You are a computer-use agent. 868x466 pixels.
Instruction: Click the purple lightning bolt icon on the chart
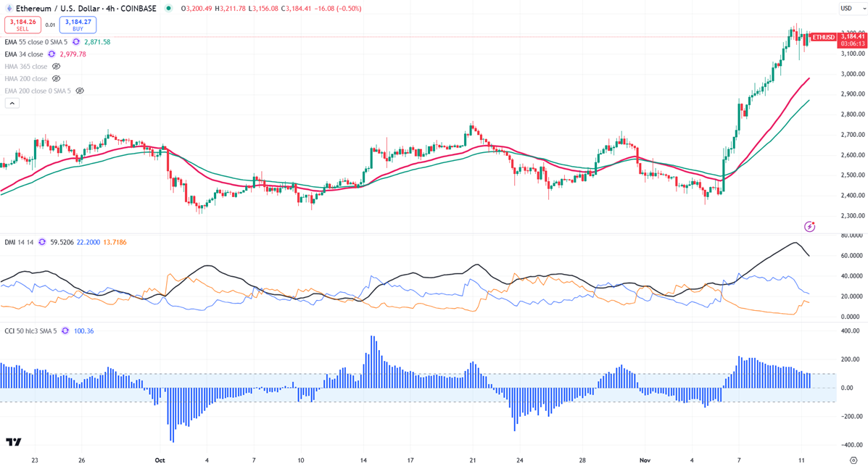coord(809,226)
